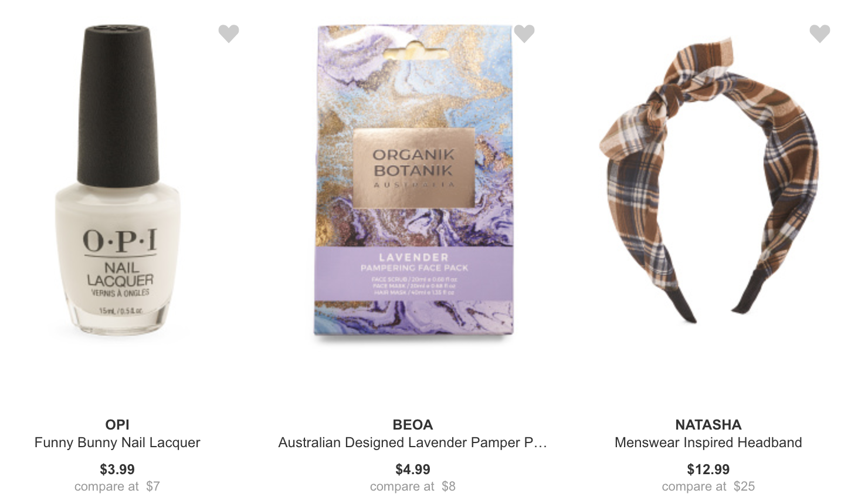
Task: Click the compare at $7 text
Action: pos(117,487)
